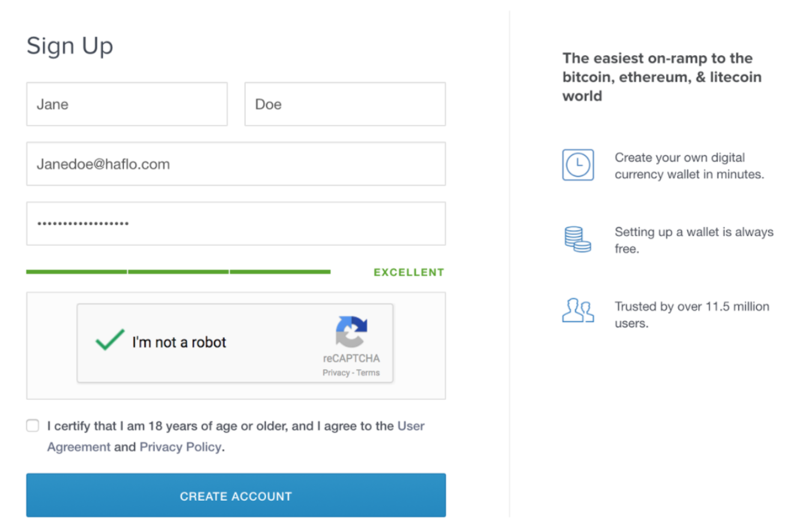Click the stacked coins icon
Screen dimensions: 811x532
pyautogui.click(x=578, y=239)
